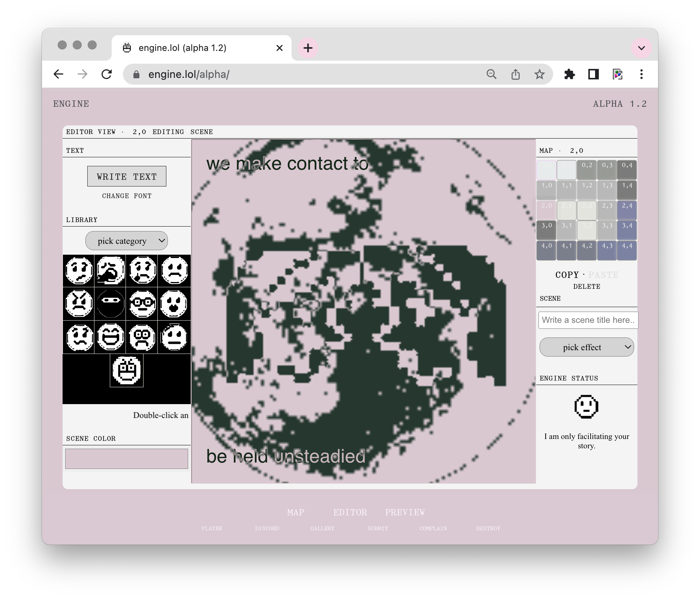Click the "we make contact to" scene text
Screen dimensions: 700x600
tap(287, 164)
